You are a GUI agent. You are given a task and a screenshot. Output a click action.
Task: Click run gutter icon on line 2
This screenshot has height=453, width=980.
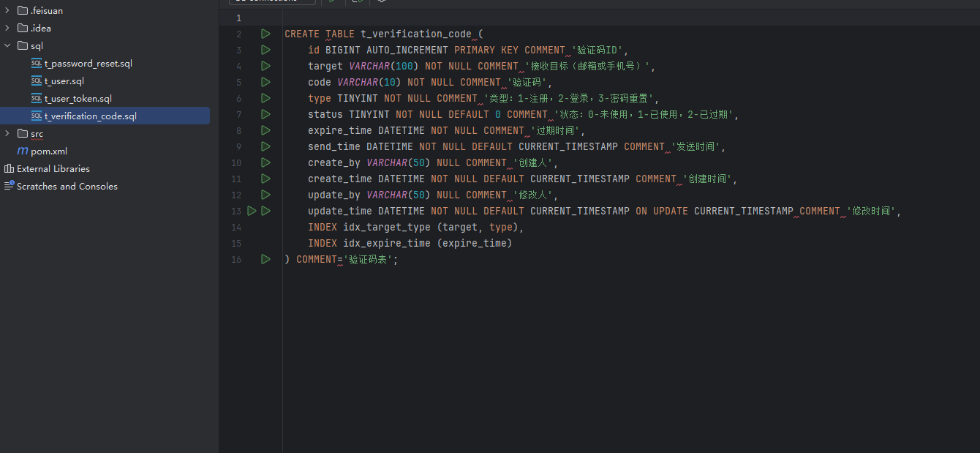(x=265, y=34)
